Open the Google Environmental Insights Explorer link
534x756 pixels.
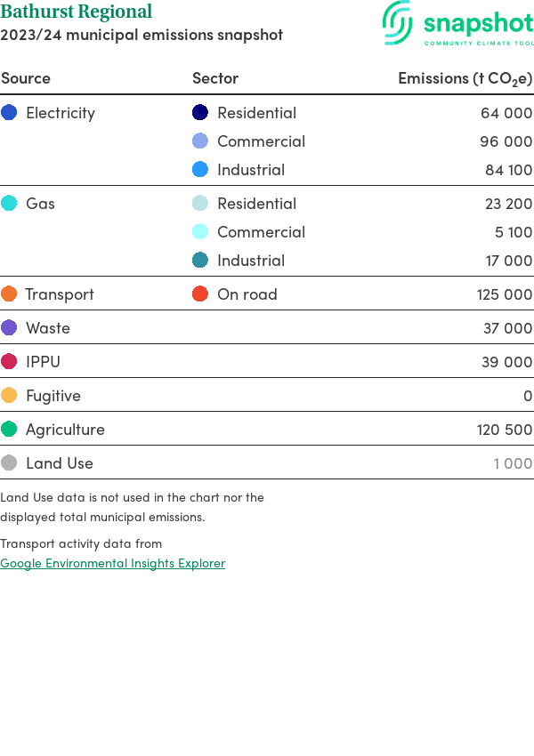pyautogui.click(x=112, y=563)
